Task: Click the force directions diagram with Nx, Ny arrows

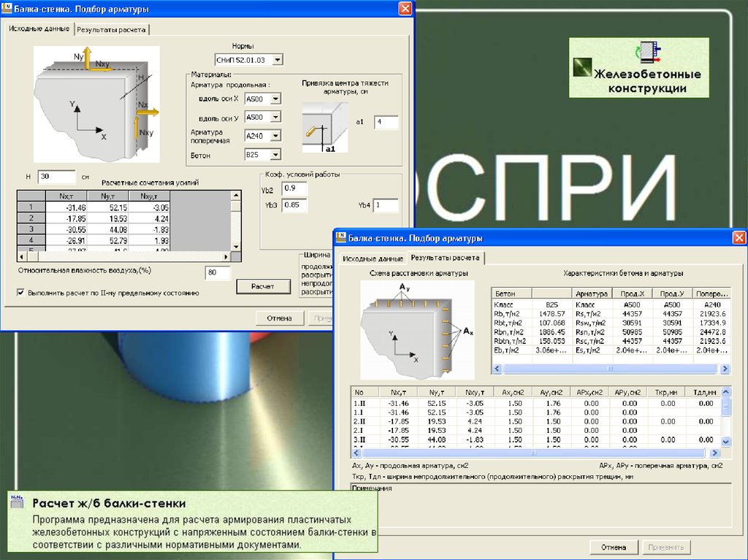Action: coord(96,104)
